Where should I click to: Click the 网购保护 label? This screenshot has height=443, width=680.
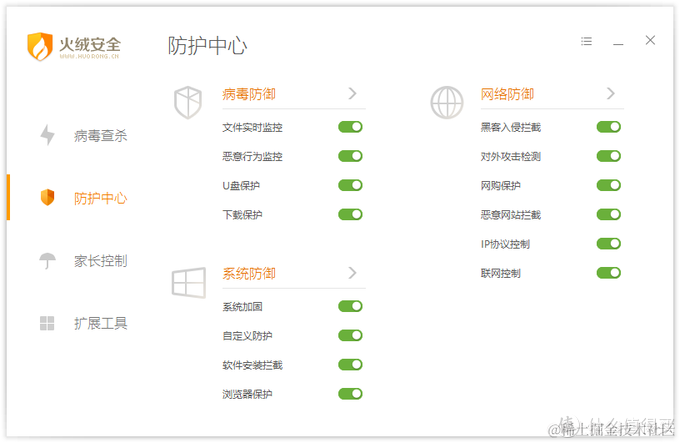pos(501,186)
